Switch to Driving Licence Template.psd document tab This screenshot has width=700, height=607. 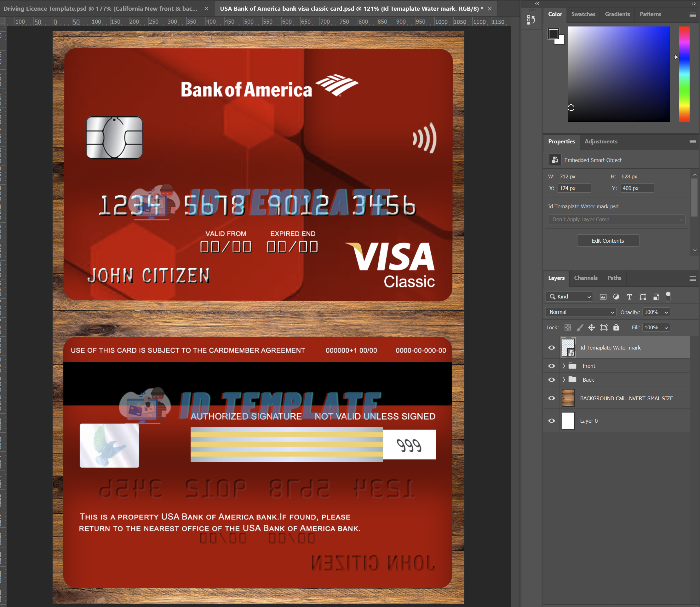pyautogui.click(x=100, y=9)
